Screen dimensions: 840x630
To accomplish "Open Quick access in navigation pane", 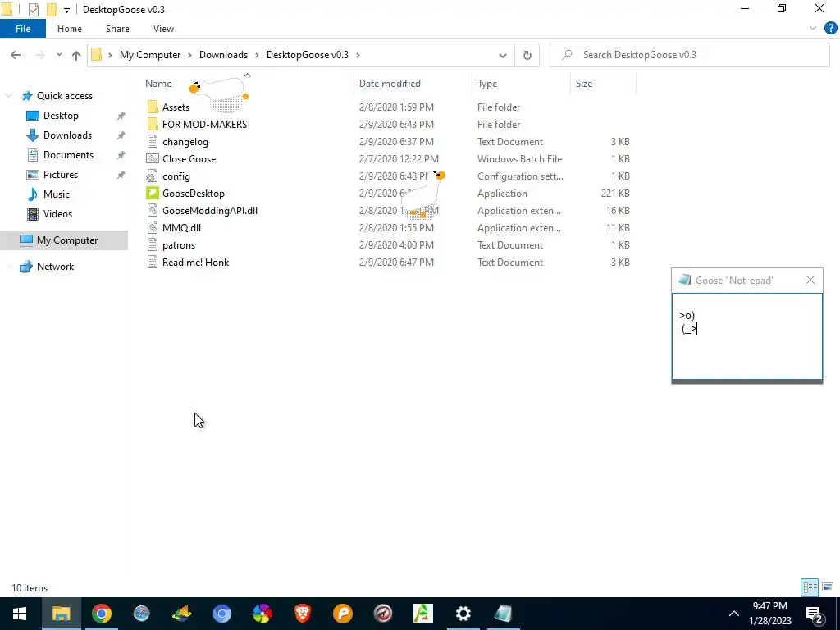I will click(x=64, y=96).
